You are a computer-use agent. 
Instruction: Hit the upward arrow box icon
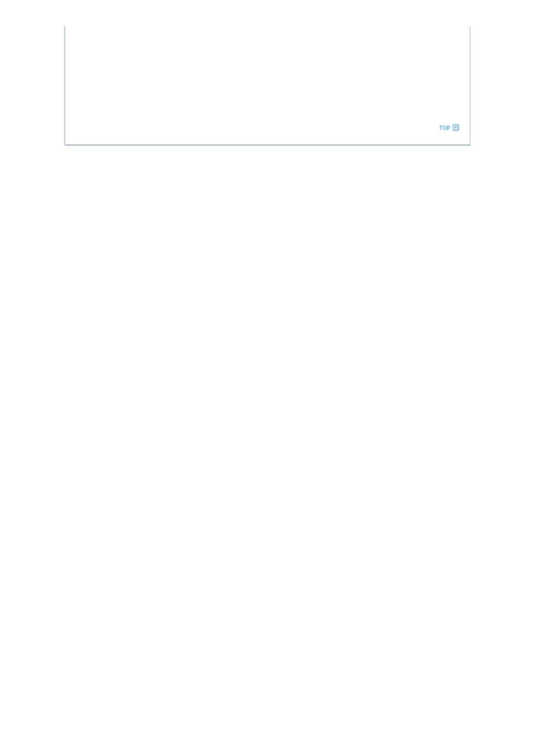(x=456, y=127)
